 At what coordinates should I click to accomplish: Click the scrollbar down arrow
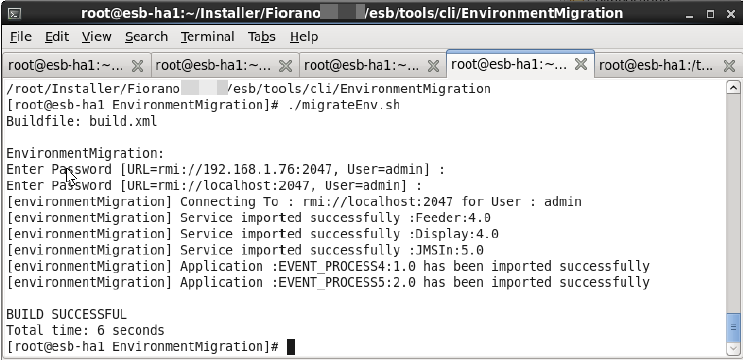click(733, 349)
